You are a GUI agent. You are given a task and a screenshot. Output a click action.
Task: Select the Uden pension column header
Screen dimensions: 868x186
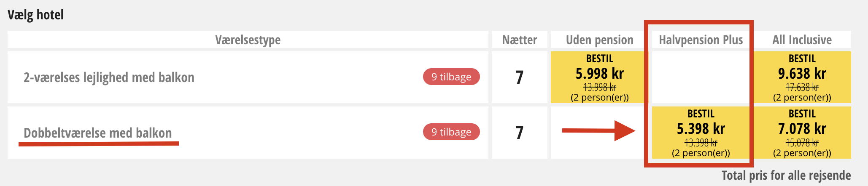click(x=599, y=40)
